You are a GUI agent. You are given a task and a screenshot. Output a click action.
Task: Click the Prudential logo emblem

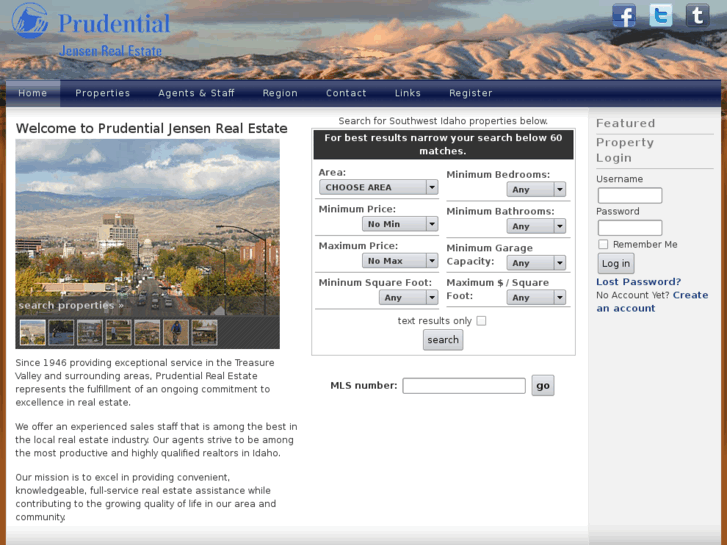[30, 21]
